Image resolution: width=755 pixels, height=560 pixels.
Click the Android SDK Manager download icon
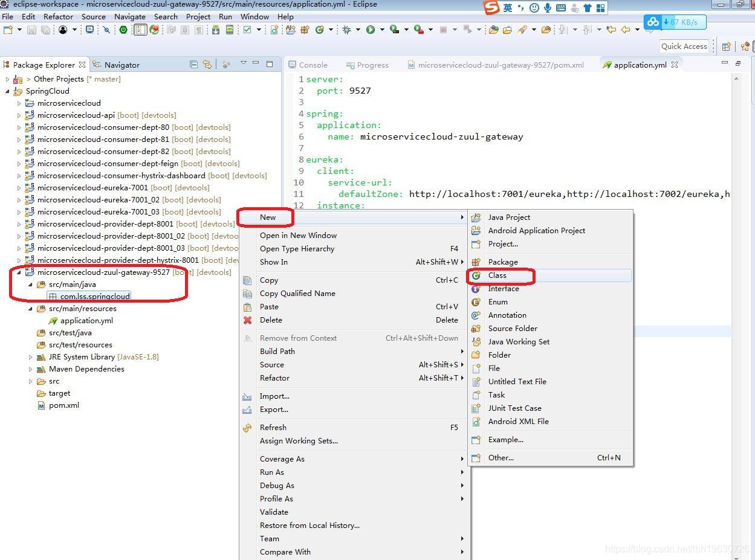click(x=215, y=30)
